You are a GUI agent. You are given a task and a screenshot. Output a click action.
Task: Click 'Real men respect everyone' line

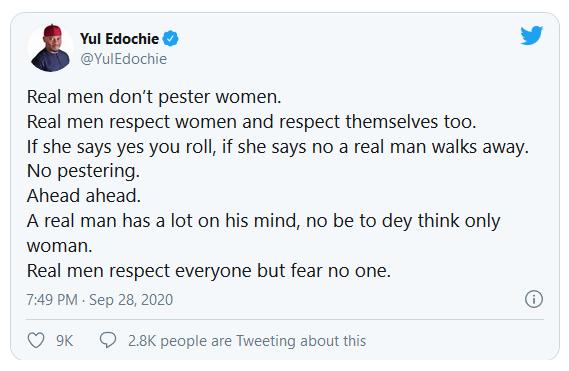tap(209, 271)
